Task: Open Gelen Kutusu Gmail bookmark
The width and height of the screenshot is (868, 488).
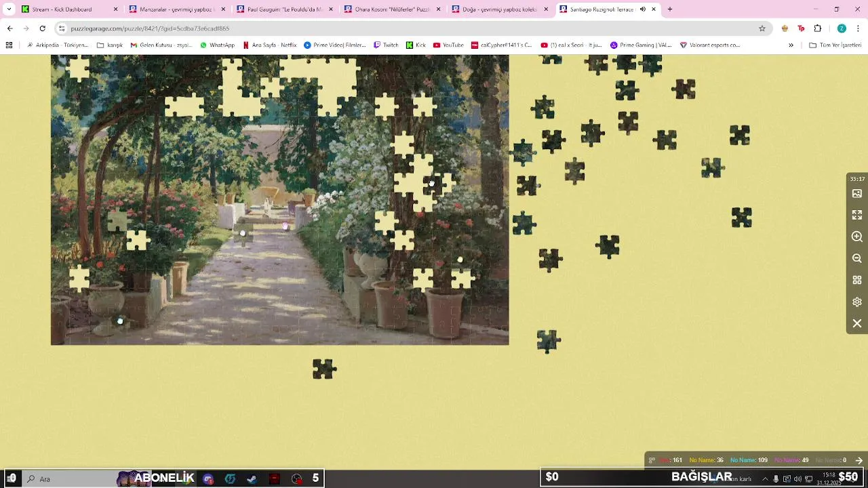Action: [x=161, y=45]
